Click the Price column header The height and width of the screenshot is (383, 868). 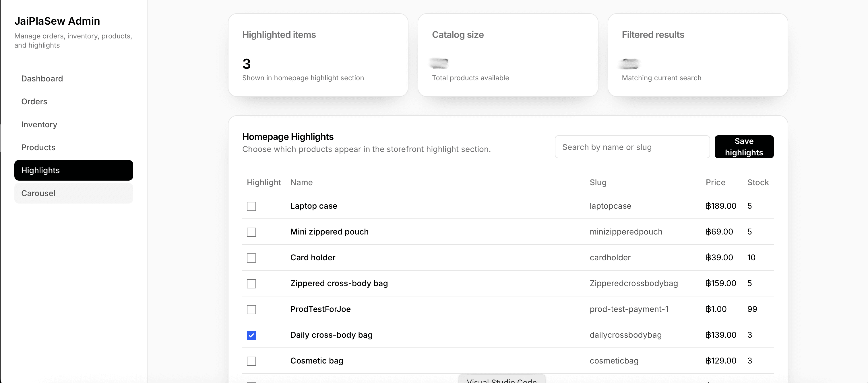(x=715, y=182)
